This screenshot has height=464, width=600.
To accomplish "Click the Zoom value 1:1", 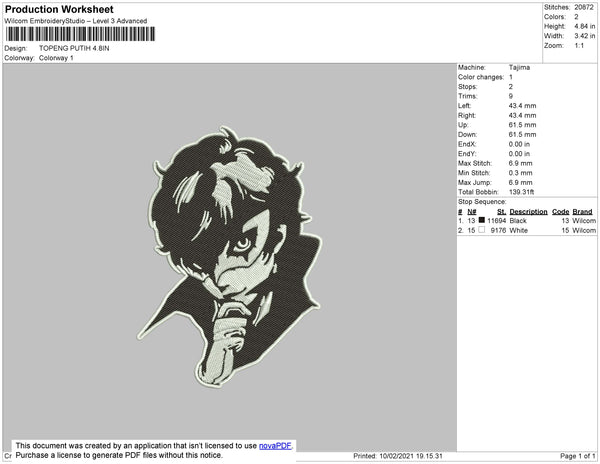I will 579,46.
